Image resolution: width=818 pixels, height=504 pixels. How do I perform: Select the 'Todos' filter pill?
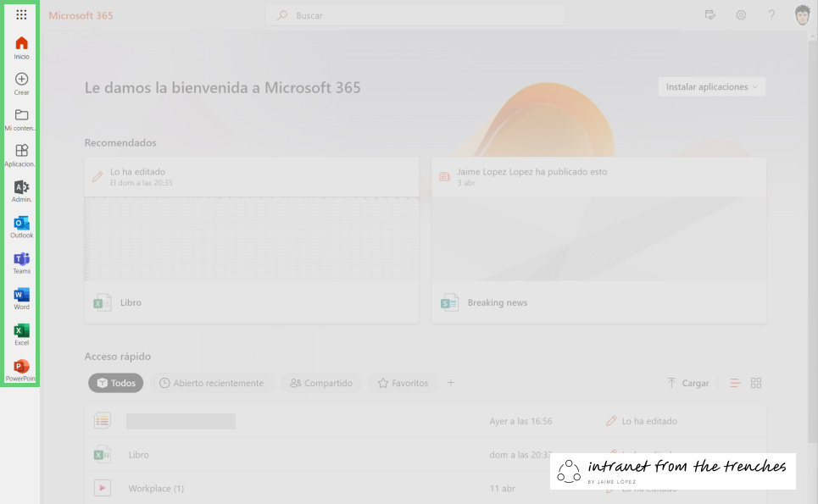[x=115, y=383]
